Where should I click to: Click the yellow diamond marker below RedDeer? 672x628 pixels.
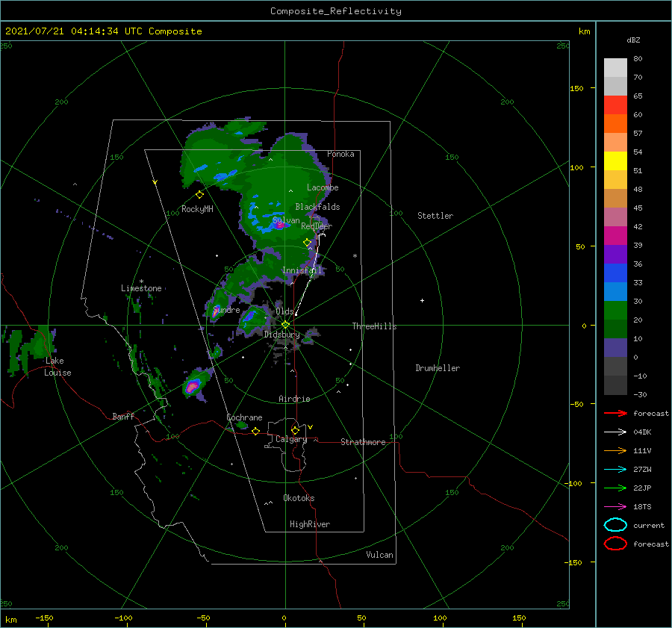pyautogui.click(x=307, y=243)
